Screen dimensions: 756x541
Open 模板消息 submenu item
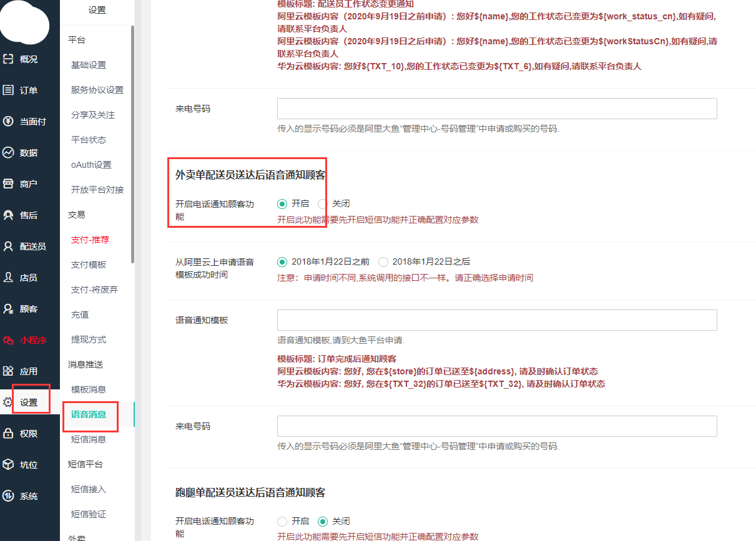(89, 389)
